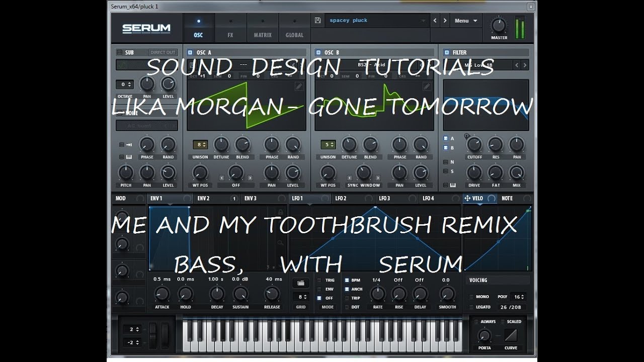
Task: Enable filter routing for noise N
Action: (x=446, y=162)
